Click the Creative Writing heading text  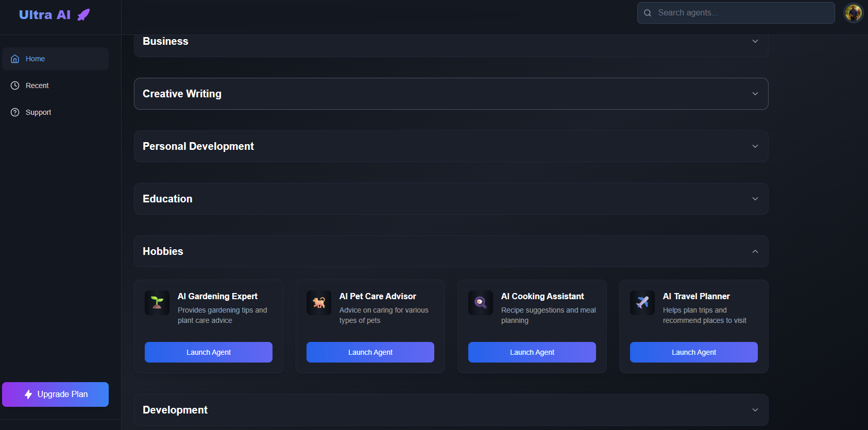coord(182,94)
